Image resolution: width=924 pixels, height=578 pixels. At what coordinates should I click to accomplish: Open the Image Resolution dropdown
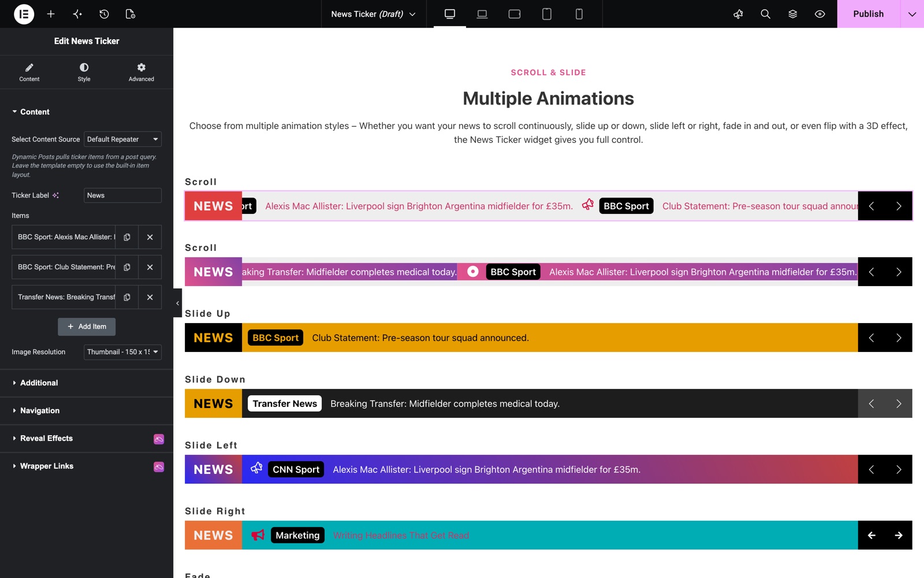pos(122,352)
